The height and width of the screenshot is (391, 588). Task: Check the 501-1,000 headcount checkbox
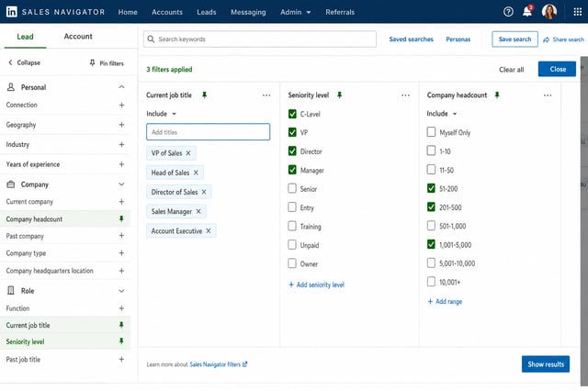(431, 226)
